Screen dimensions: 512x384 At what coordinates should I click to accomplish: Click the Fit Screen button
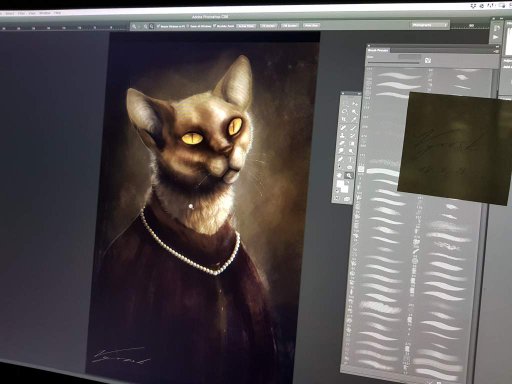coord(269,26)
